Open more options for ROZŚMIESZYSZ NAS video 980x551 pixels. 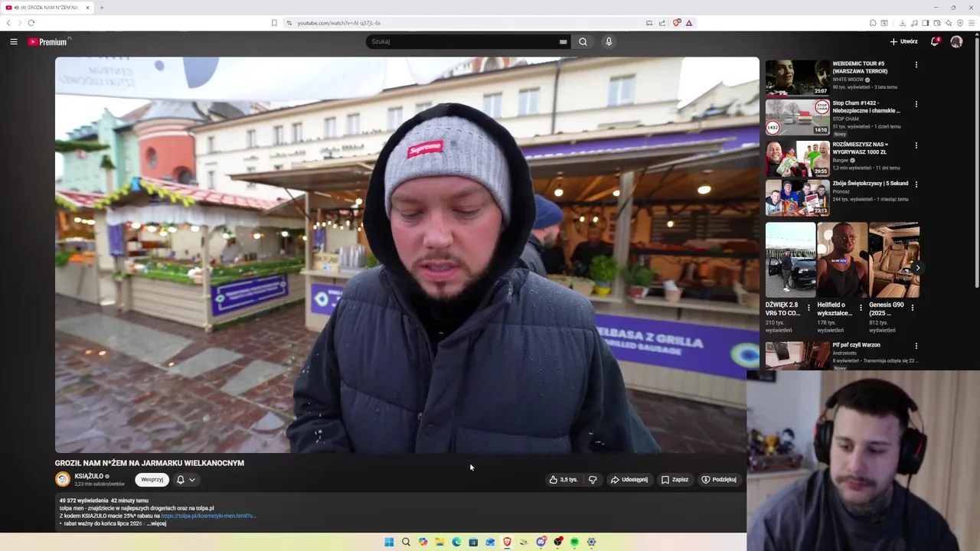coord(916,145)
